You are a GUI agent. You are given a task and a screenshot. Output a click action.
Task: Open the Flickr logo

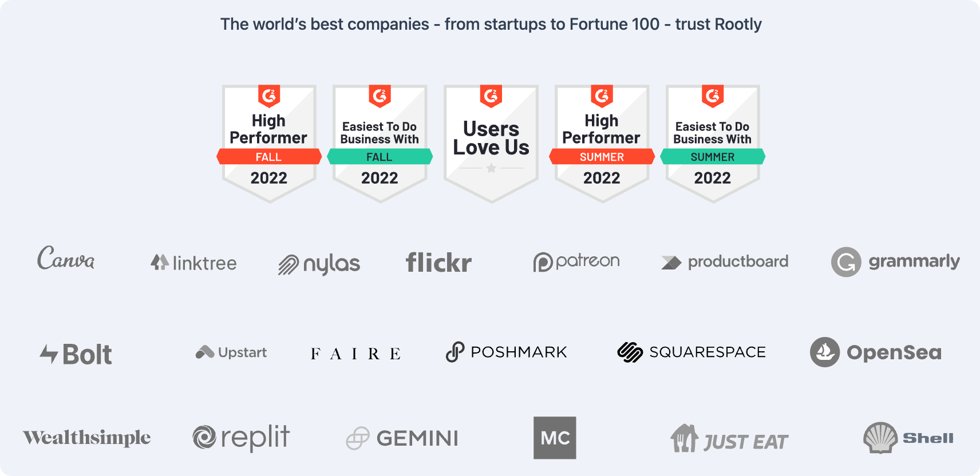438,263
